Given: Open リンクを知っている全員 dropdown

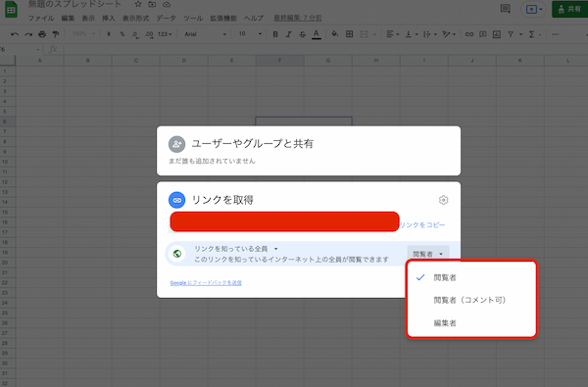Looking at the screenshot, I should click(235, 249).
